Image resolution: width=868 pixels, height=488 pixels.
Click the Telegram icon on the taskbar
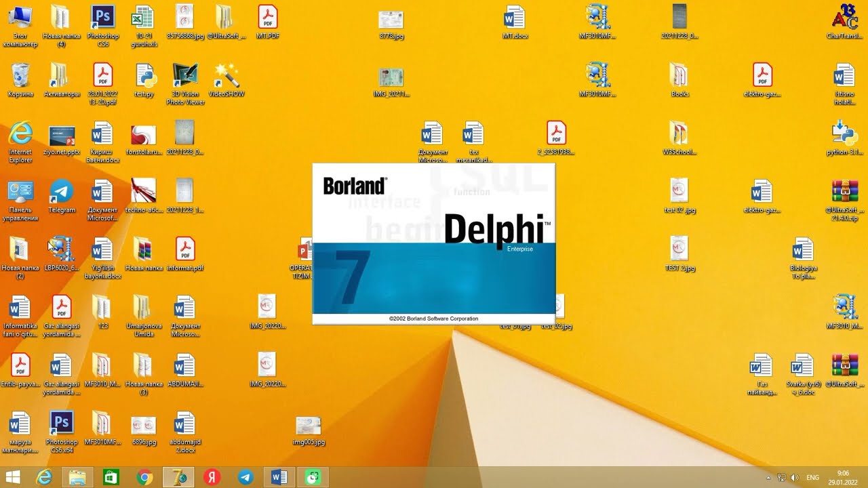tap(245, 477)
